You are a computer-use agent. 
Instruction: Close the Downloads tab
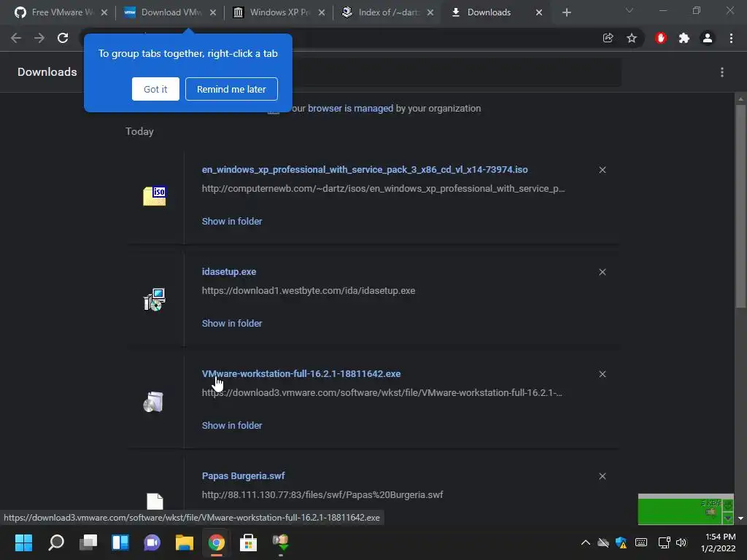point(539,12)
